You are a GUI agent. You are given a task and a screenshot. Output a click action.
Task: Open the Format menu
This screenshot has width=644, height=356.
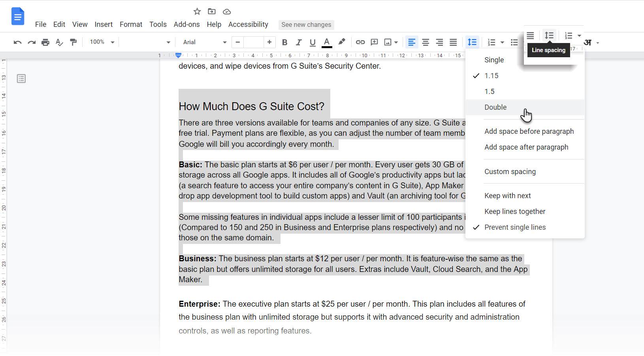(x=131, y=24)
